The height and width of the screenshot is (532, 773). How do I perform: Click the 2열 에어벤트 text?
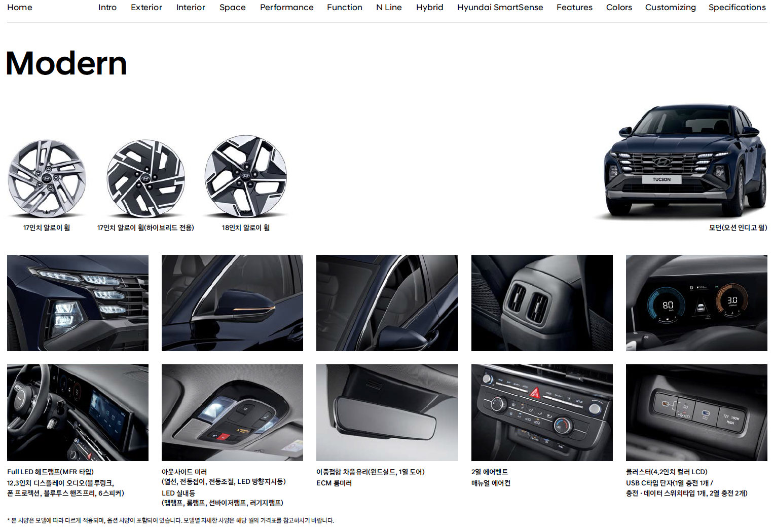490,472
